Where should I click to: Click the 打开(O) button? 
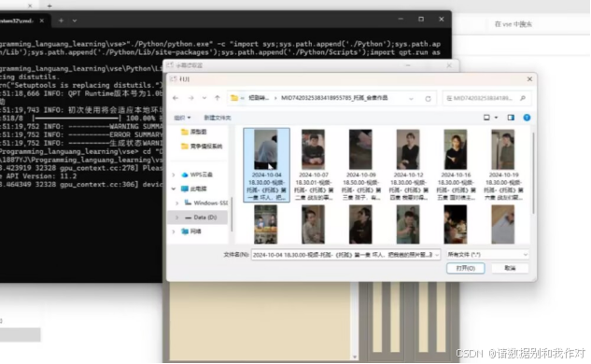click(466, 268)
